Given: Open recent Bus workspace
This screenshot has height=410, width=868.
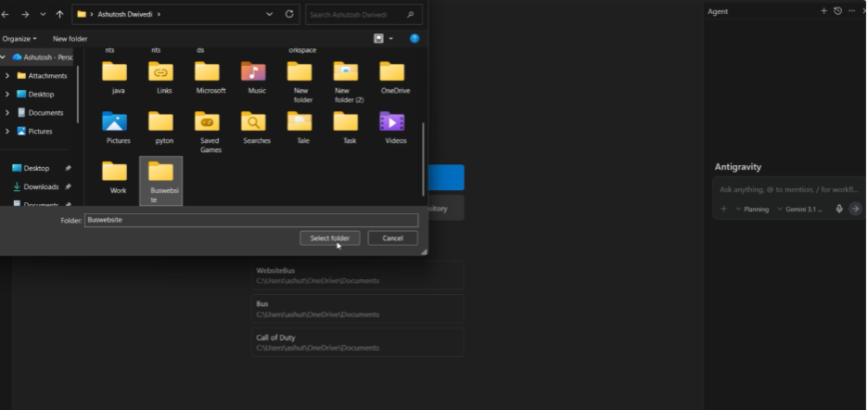Looking at the screenshot, I should 357,309.
